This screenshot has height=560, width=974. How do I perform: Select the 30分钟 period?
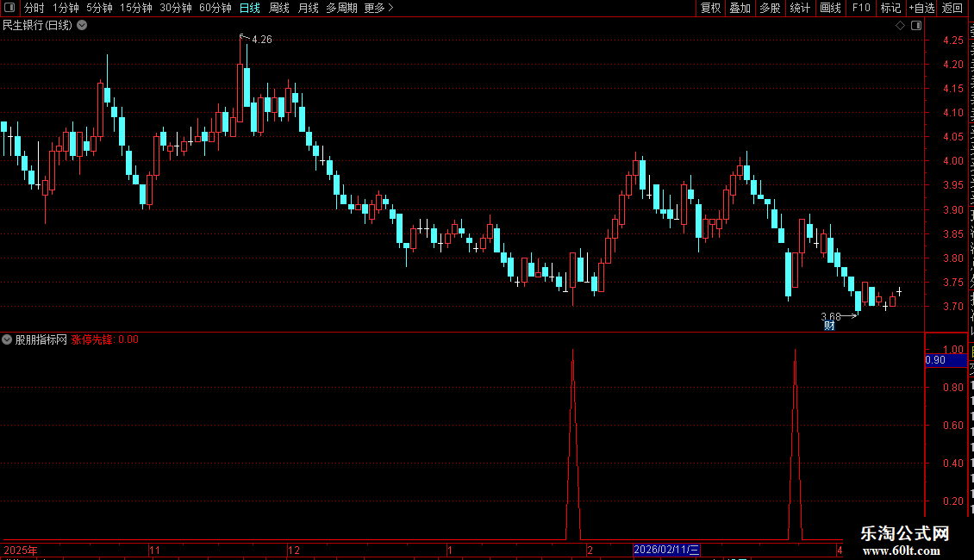(x=176, y=8)
